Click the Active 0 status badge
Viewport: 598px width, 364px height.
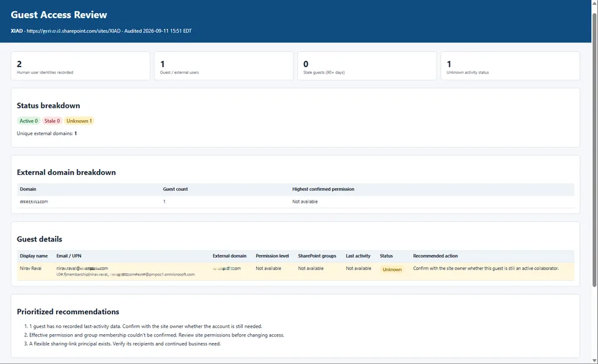tap(29, 121)
